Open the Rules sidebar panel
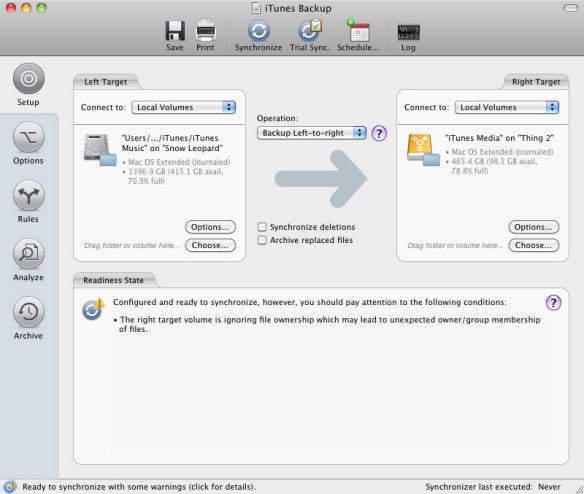This screenshot has height=494, width=584. click(29, 195)
